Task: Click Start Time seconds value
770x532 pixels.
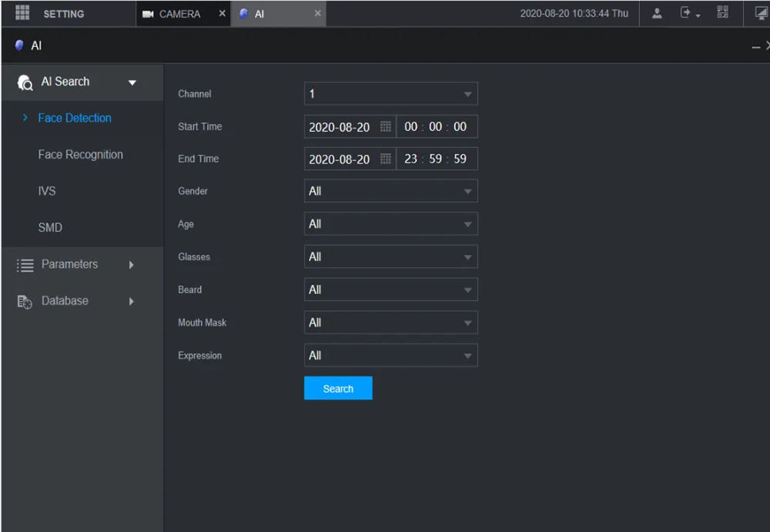Action: click(x=460, y=127)
